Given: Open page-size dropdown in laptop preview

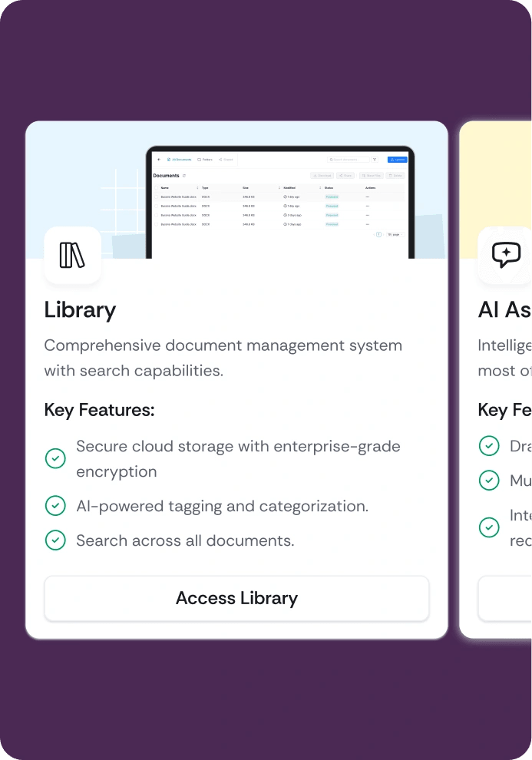Looking at the screenshot, I should pyautogui.click(x=395, y=235).
